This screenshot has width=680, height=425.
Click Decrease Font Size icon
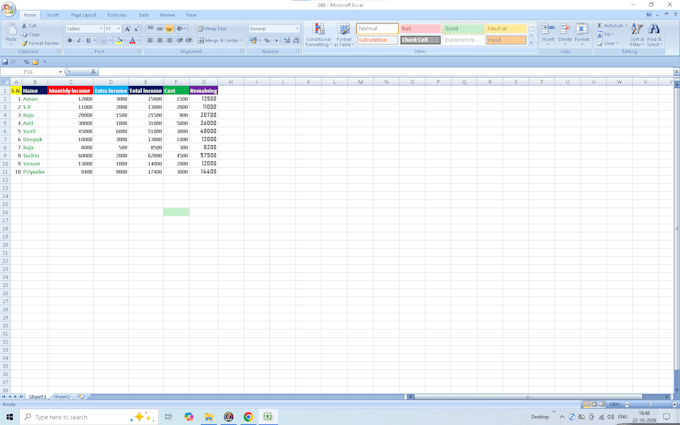[x=136, y=29]
